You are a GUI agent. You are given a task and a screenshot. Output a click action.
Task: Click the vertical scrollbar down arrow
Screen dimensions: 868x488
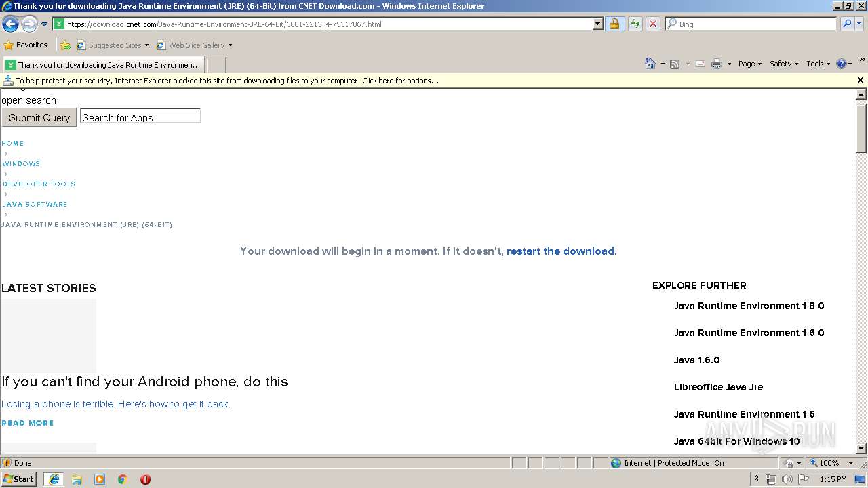[861, 448]
